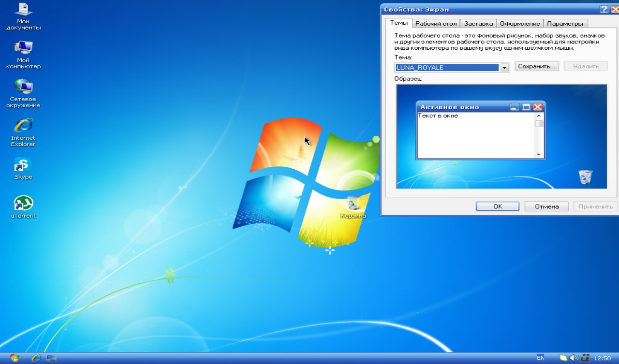Click the Сетевое окружение icon
Viewport: 619px width, 364px height.
(x=23, y=87)
